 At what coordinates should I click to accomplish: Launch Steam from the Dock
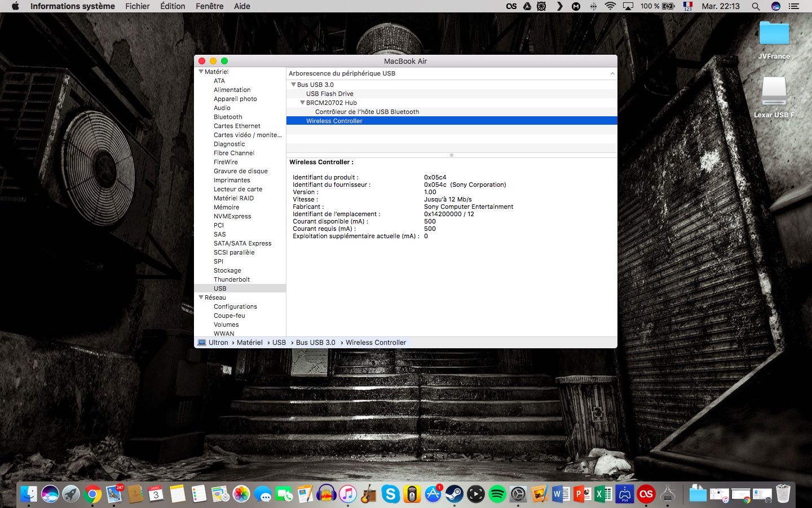pos(454,494)
